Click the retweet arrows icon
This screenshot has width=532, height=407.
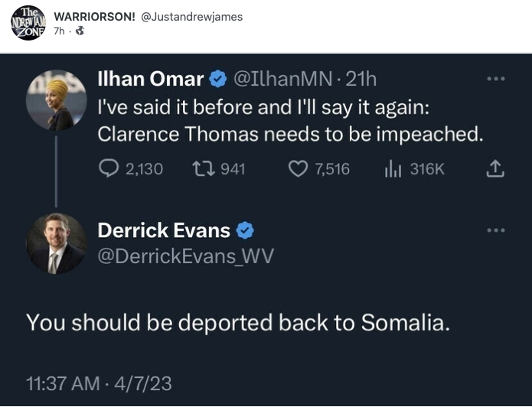click(204, 169)
